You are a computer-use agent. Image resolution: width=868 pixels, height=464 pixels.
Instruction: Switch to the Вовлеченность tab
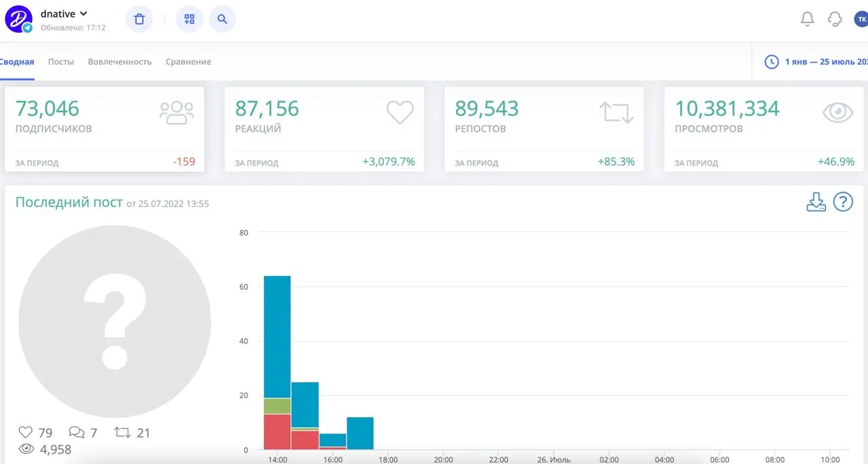pos(119,62)
